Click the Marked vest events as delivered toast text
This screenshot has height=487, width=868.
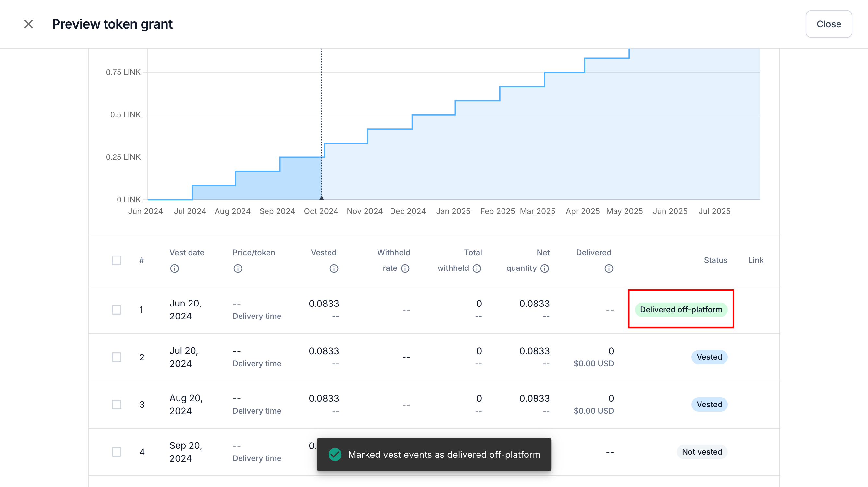[444, 454]
